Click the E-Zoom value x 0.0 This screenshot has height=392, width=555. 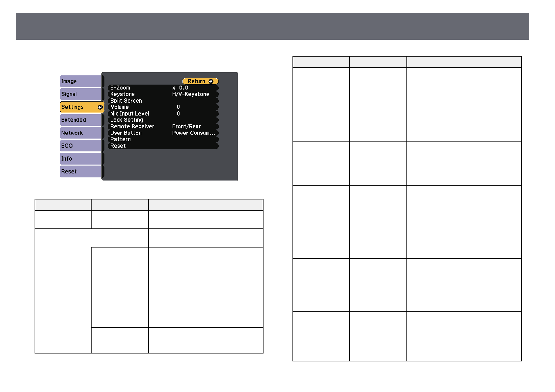click(180, 88)
